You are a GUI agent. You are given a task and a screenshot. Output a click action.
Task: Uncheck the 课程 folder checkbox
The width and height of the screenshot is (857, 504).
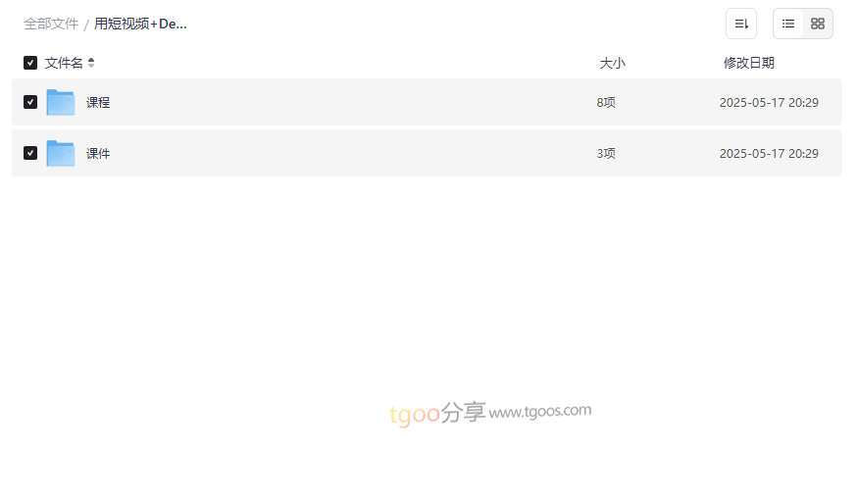(30, 102)
